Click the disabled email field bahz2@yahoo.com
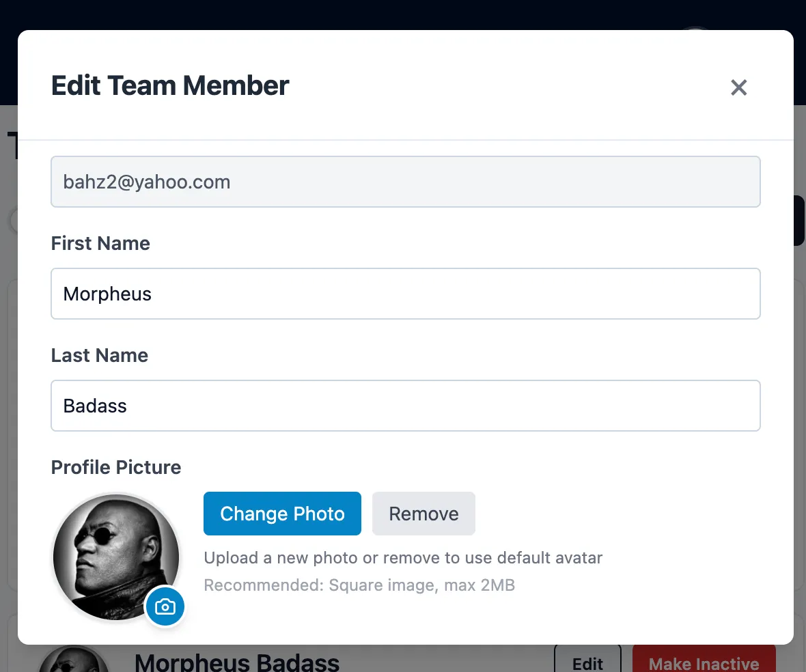The width and height of the screenshot is (806, 672). (406, 182)
